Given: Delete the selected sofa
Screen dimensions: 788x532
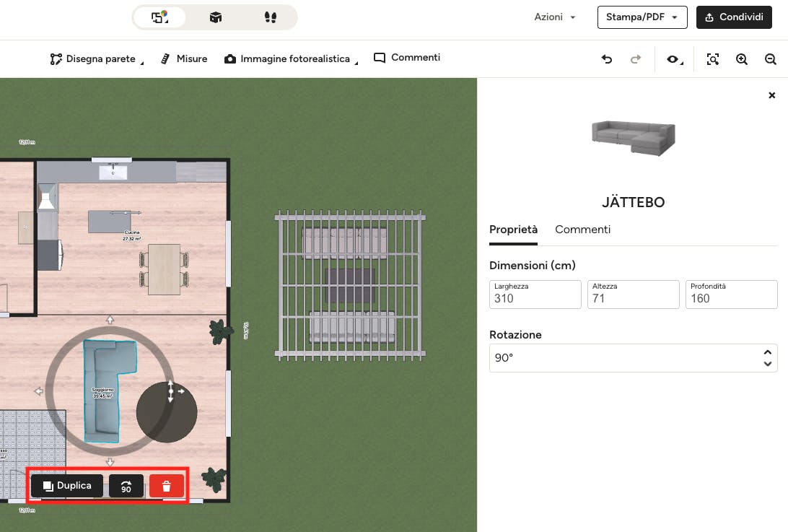Looking at the screenshot, I should tap(167, 486).
